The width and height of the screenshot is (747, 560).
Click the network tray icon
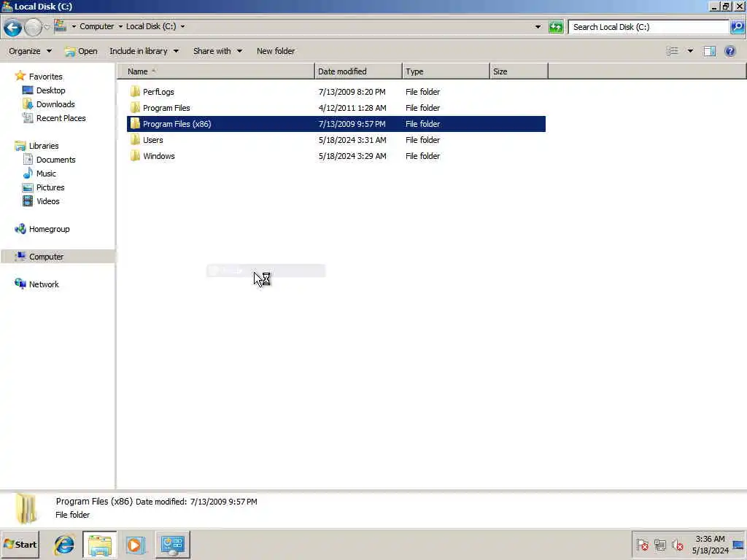659,544
